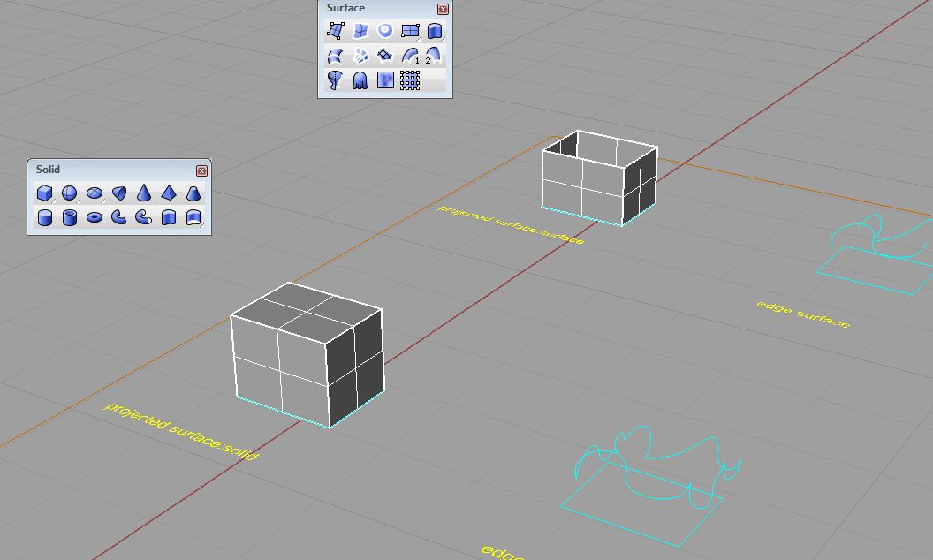933x560 pixels.
Task: Choose the Cone solid tool
Action: point(144,193)
